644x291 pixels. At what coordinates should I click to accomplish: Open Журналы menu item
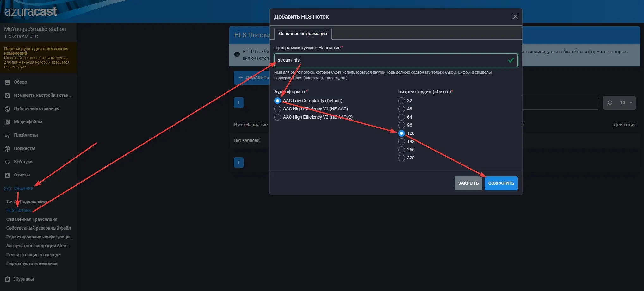(24, 279)
